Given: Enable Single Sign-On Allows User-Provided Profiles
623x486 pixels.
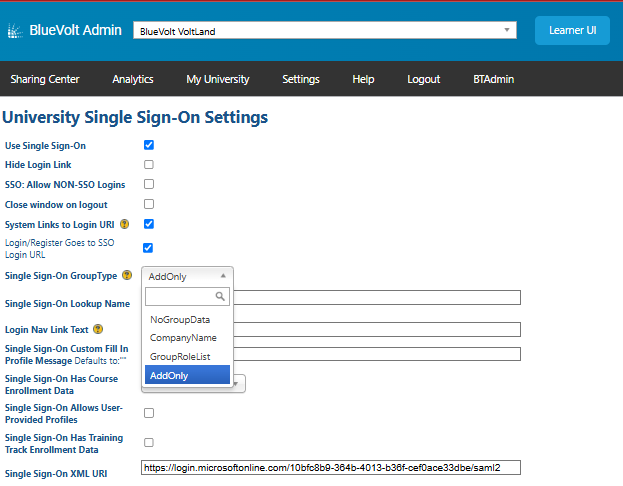Looking at the screenshot, I should (149, 413).
